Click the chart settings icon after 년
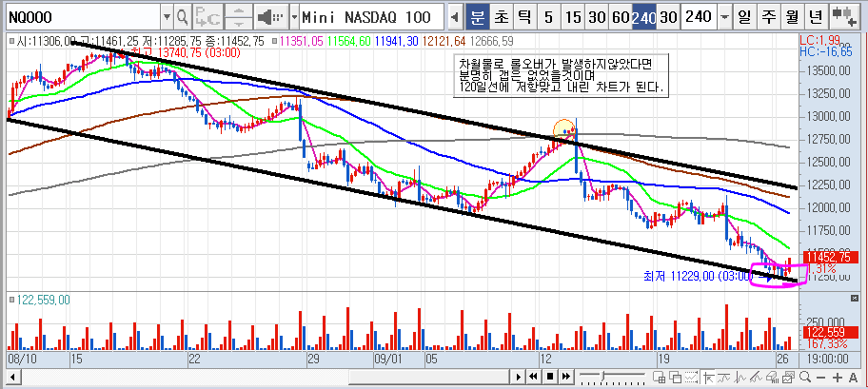Screen dimensions: 868x389 click(x=843, y=16)
